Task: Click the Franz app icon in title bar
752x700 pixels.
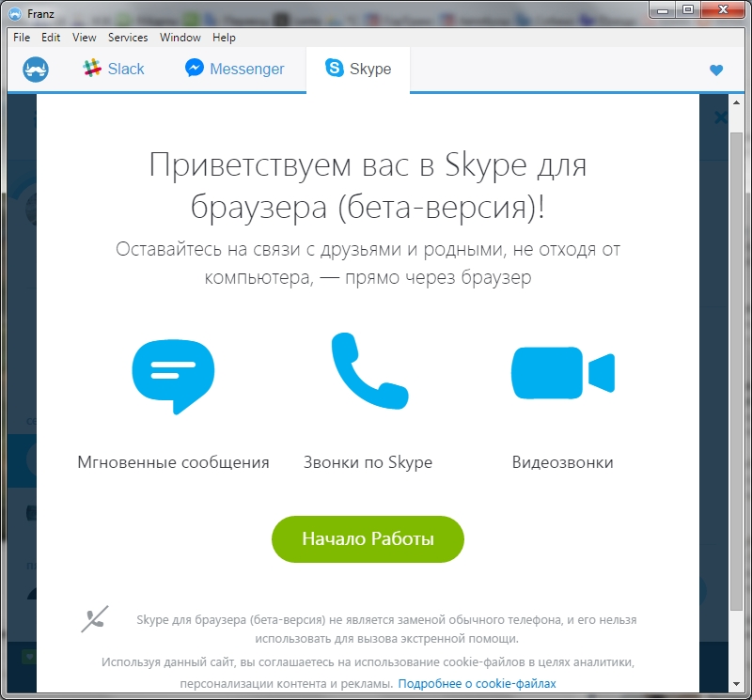Action: click(15, 14)
